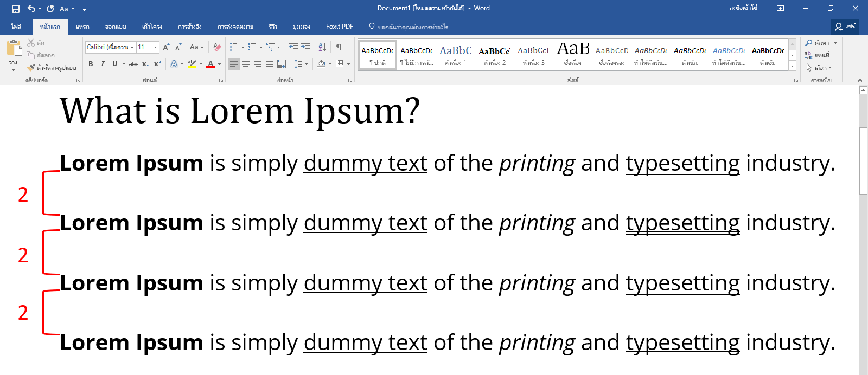
Task: Toggle Bold formatting button
Action: 91,64
